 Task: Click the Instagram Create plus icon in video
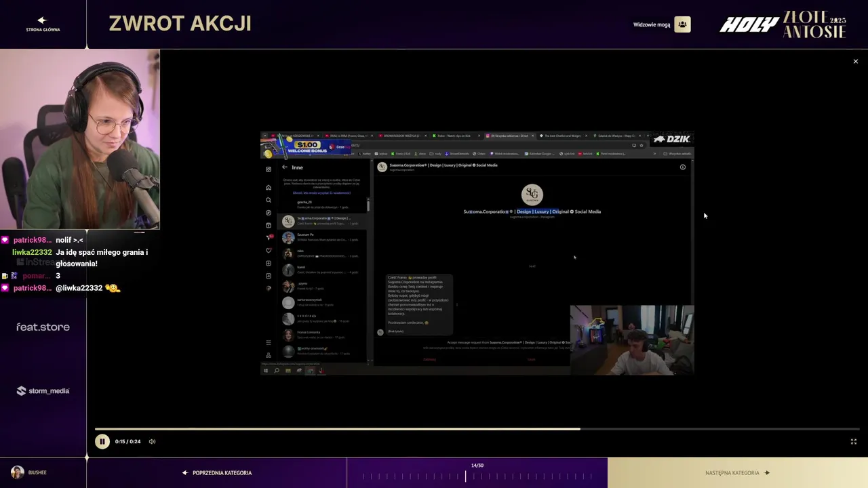coord(269,263)
